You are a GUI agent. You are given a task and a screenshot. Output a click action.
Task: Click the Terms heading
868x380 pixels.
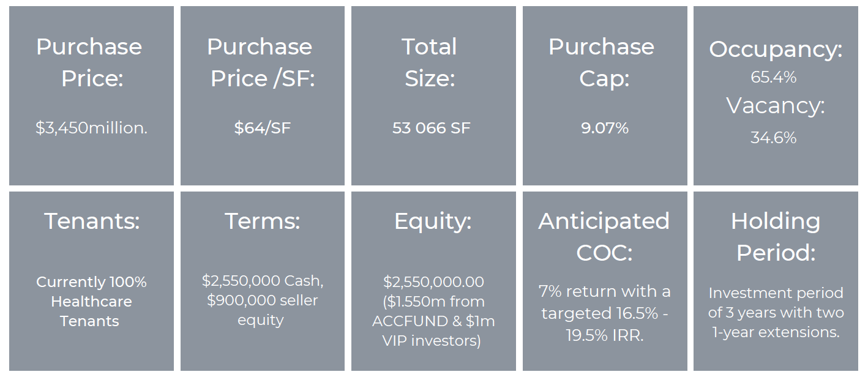pos(263,220)
